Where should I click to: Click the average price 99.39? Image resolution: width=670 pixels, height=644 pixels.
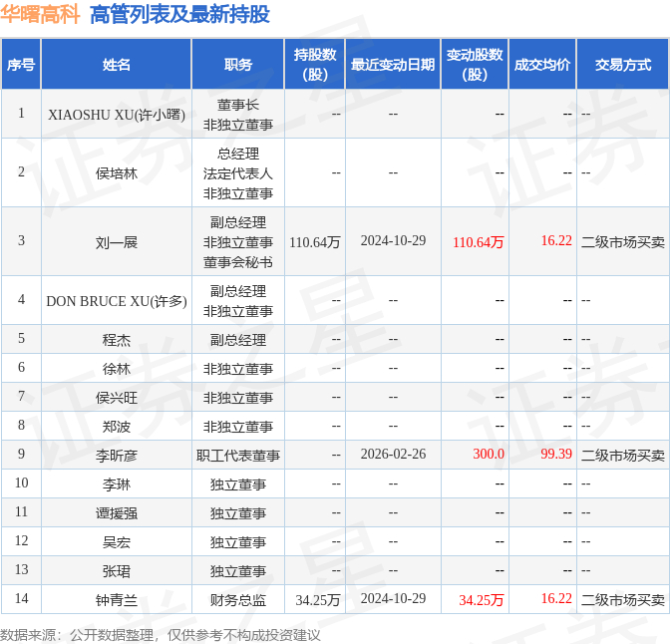coord(556,454)
